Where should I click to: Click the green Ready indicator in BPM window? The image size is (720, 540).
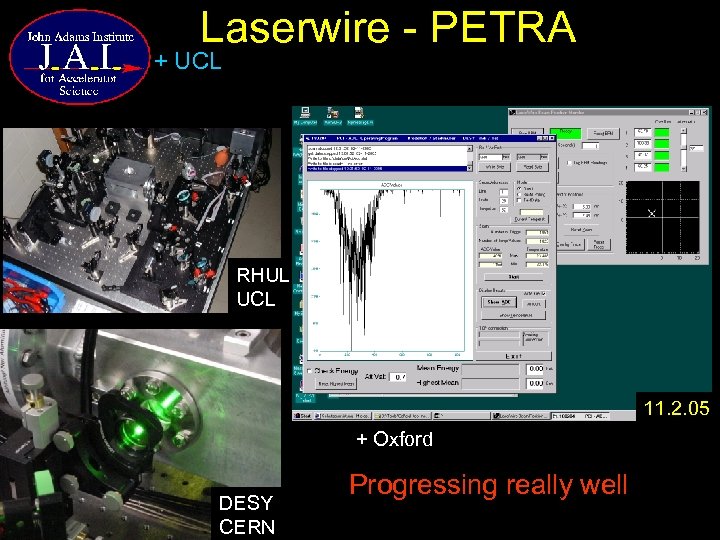click(566, 133)
